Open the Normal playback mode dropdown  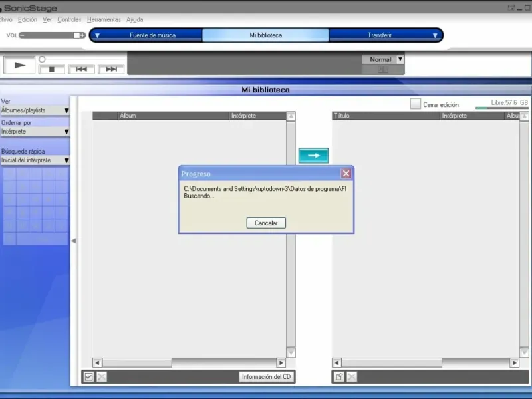[383, 59]
